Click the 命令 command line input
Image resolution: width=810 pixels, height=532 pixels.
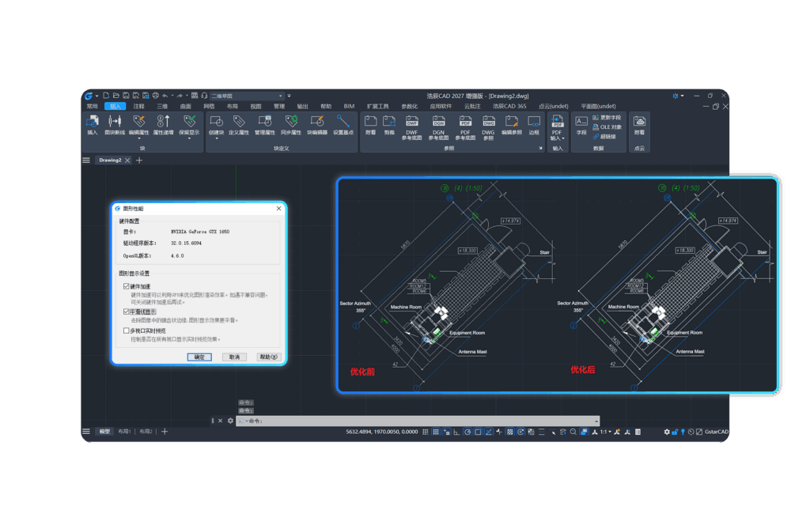click(418, 421)
